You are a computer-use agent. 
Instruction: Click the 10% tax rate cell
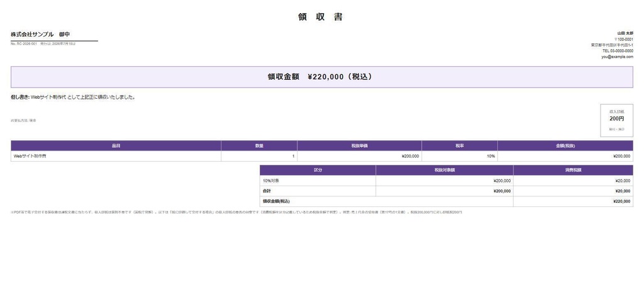click(x=460, y=156)
